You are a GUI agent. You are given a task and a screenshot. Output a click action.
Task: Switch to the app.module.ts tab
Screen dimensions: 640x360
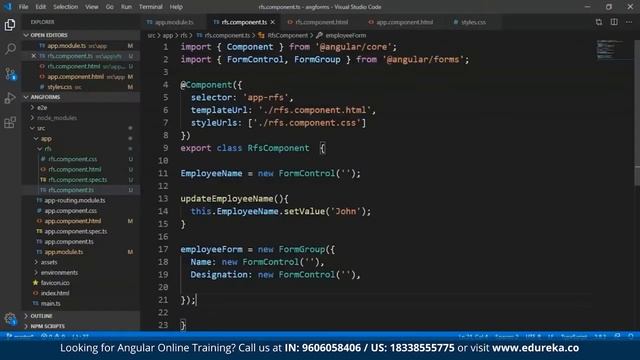point(174,22)
